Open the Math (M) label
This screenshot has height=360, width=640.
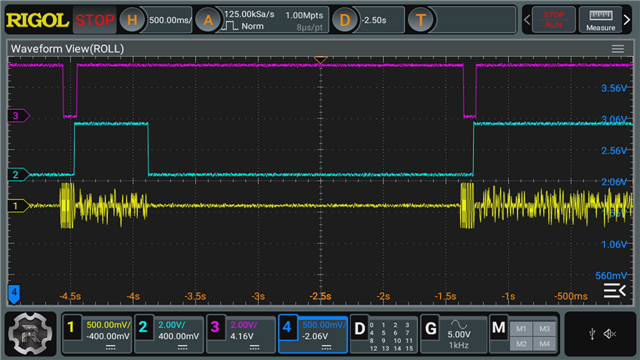pyautogui.click(x=499, y=328)
